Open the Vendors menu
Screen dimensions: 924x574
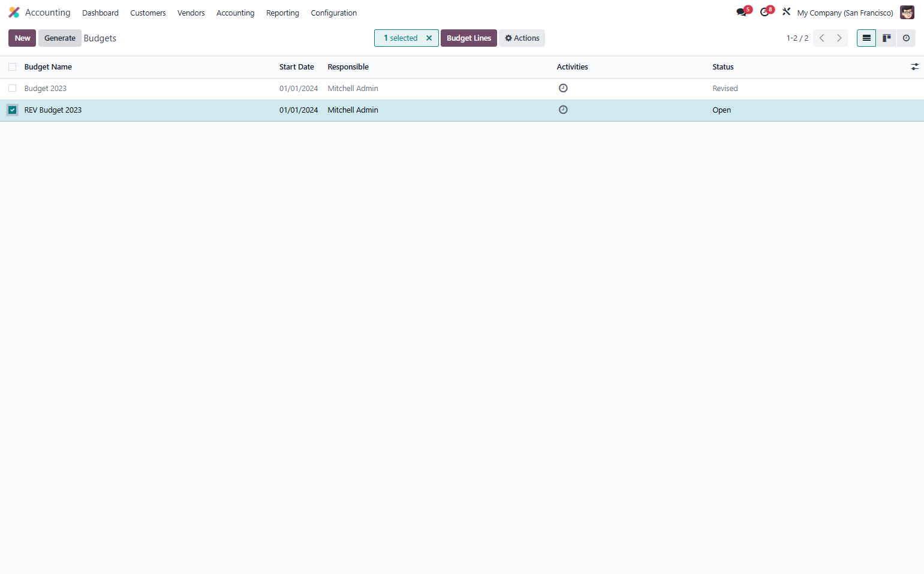[191, 13]
